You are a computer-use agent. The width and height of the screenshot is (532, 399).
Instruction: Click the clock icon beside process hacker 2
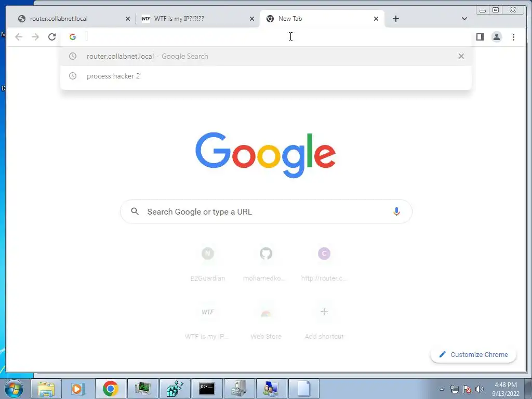point(73,76)
